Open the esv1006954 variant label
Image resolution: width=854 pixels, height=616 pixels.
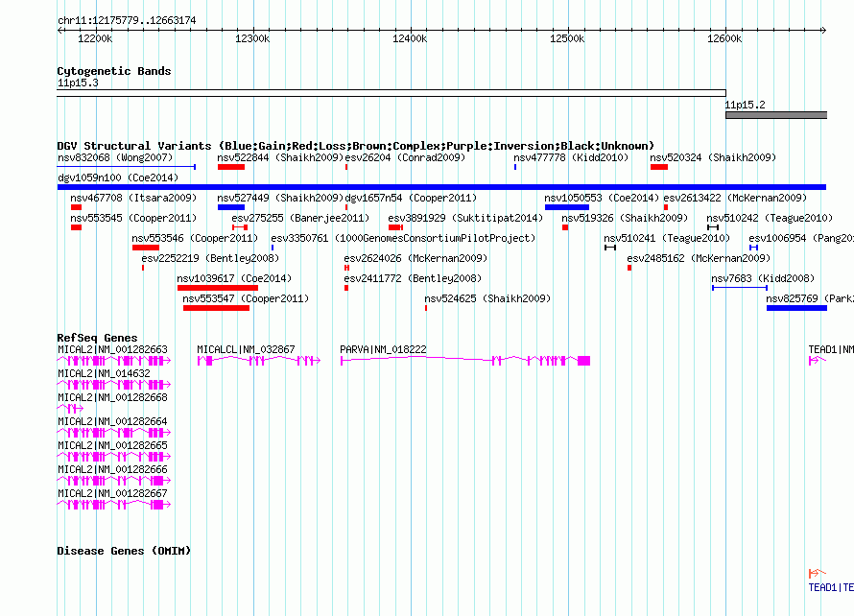pos(801,238)
